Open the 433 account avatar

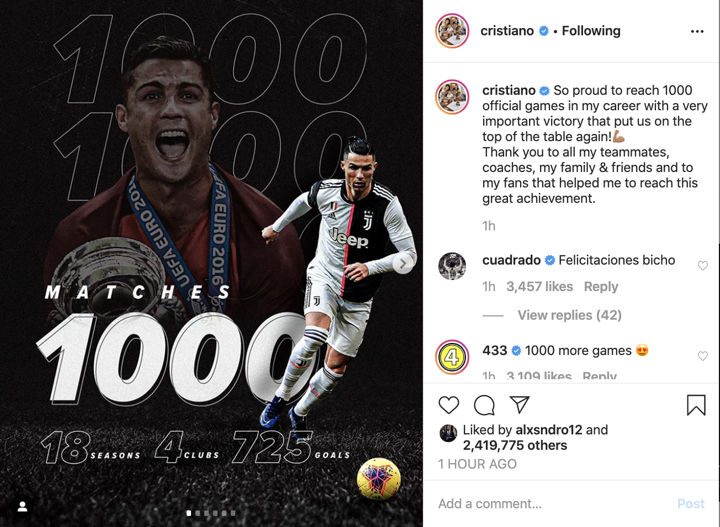click(x=452, y=357)
